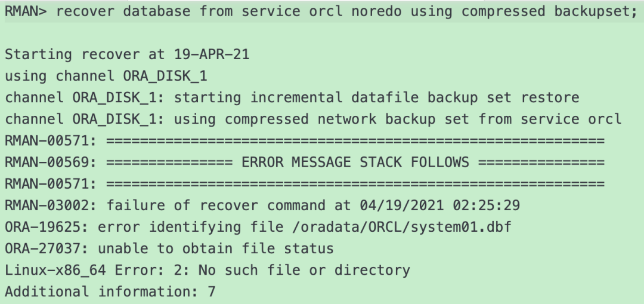Image resolution: width=644 pixels, height=304 pixels.
Task: Click the ORA-19625 error code
Action: point(46,227)
